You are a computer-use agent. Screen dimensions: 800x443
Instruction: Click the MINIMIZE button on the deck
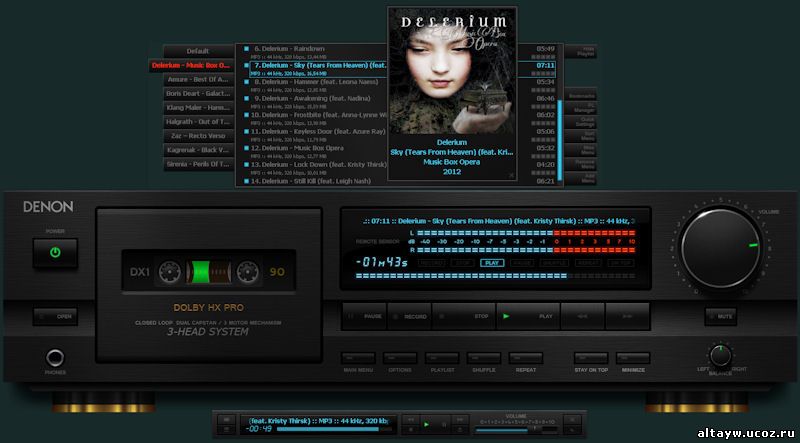pos(633,358)
